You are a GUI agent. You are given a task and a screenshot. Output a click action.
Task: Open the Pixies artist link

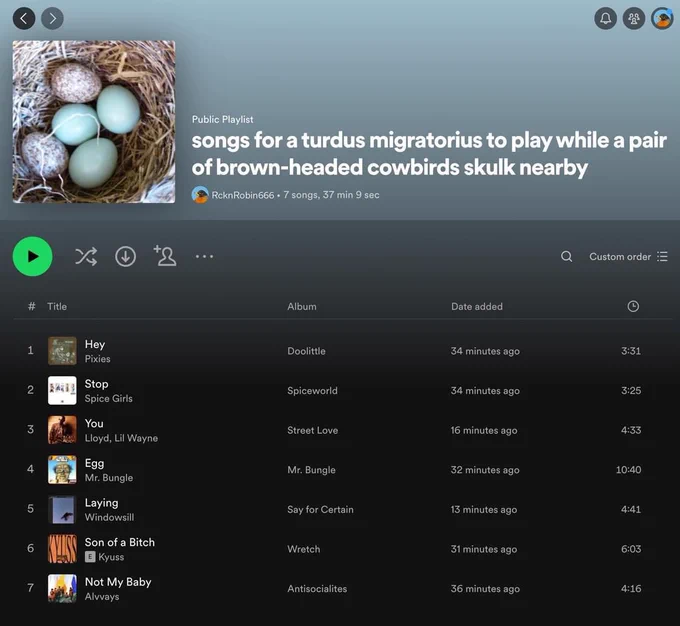pos(98,359)
